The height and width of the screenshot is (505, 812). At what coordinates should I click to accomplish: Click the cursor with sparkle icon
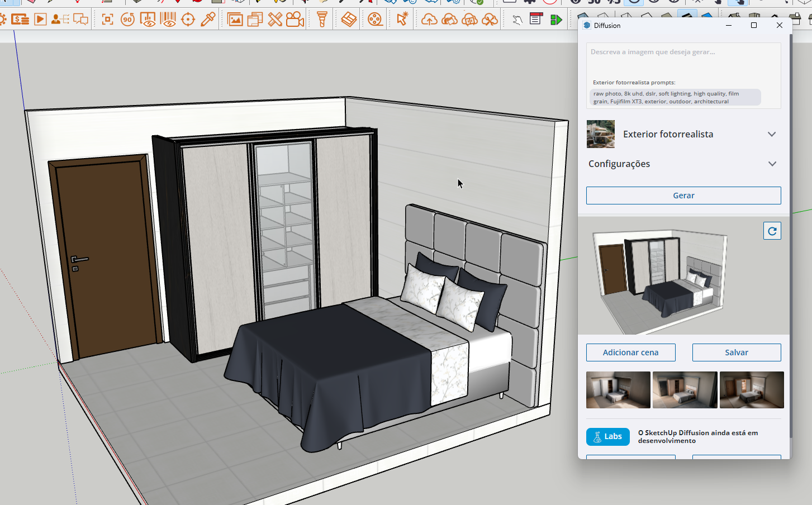pyautogui.click(x=402, y=20)
